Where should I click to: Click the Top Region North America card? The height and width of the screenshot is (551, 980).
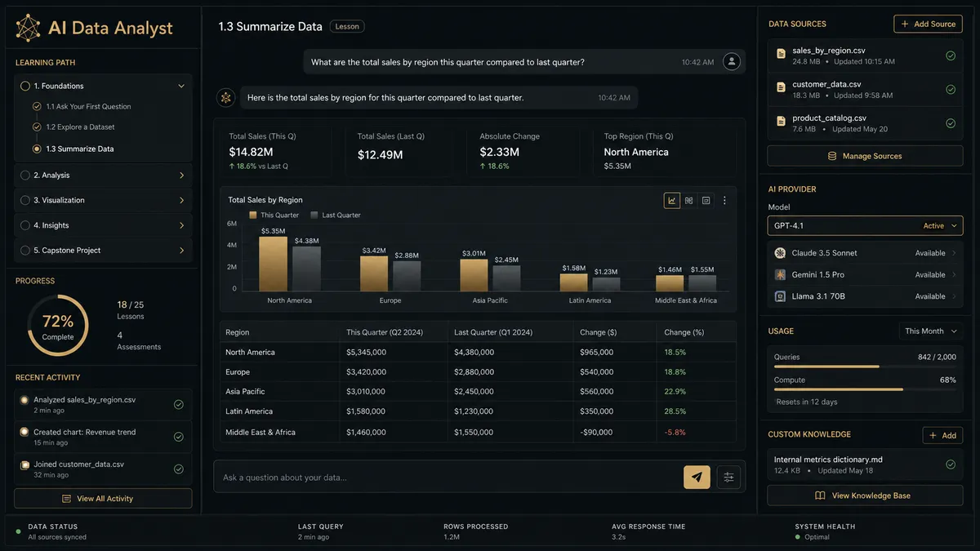(x=664, y=152)
